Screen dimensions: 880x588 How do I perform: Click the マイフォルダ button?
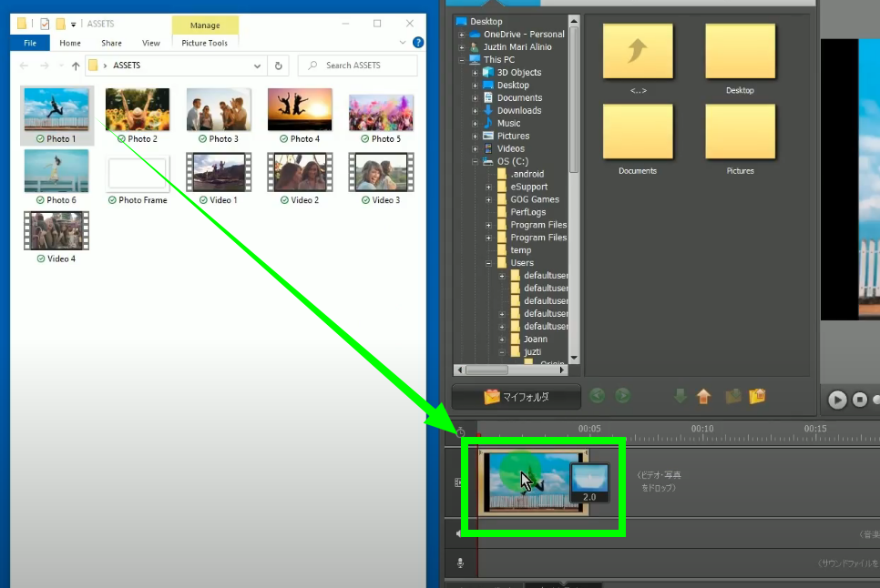(x=517, y=397)
